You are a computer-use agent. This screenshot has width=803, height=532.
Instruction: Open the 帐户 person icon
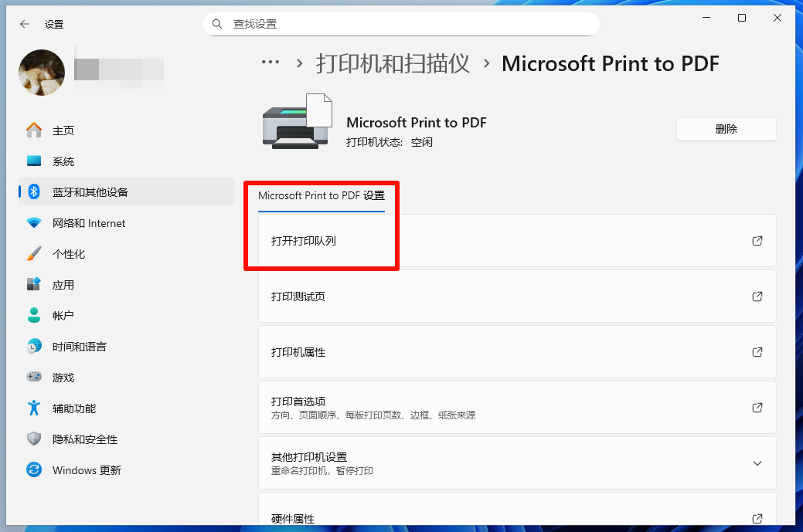point(34,316)
